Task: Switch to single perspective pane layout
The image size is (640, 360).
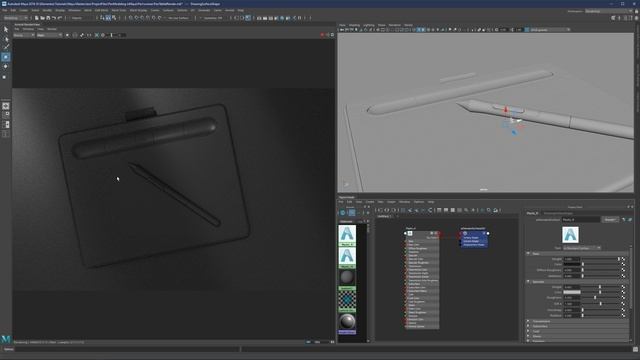Action: pyautogui.click(x=6, y=106)
